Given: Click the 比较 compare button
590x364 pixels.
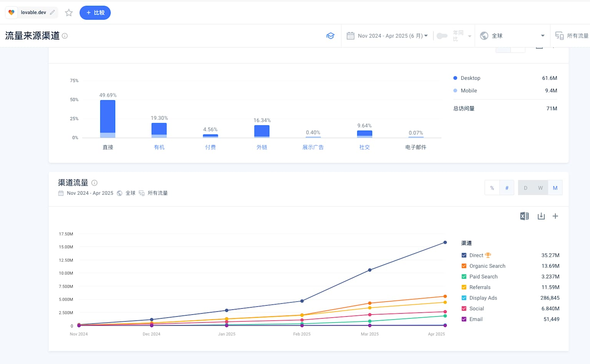Looking at the screenshot, I should [x=95, y=13].
